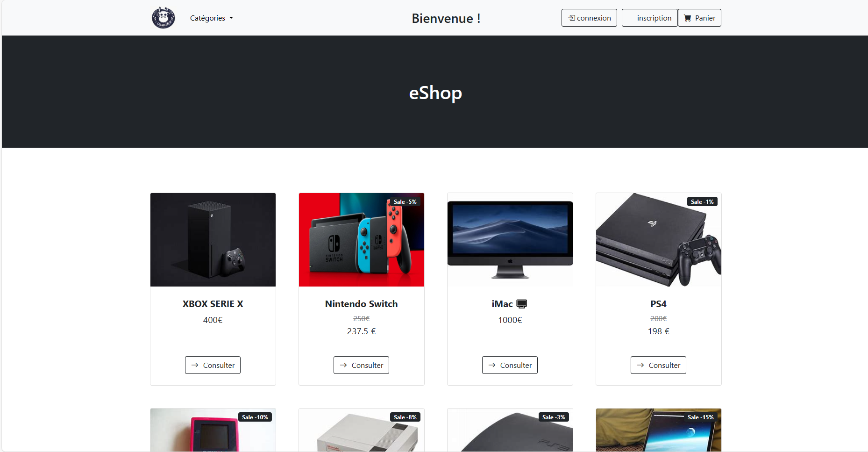Consult the XBOX SERIE X product
The width and height of the screenshot is (868, 452).
[x=213, y=365]
